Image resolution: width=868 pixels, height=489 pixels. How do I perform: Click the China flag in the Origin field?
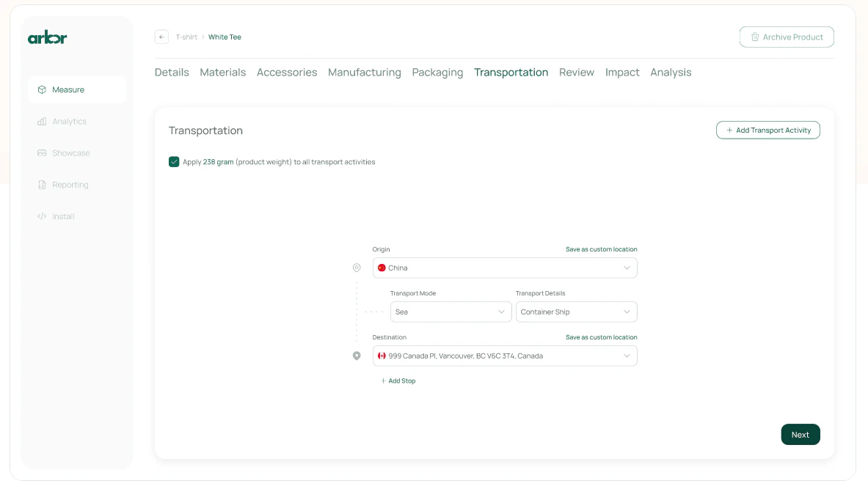pyautogui.click(x=382, y=268)
